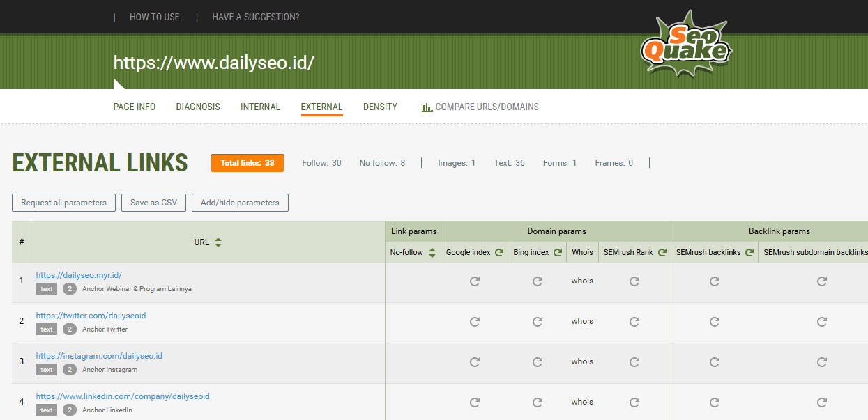The height and width of the screenshot is (420, 868).
Task: Load SEMrush Rank for linkedin.com row
Action: 634,403
